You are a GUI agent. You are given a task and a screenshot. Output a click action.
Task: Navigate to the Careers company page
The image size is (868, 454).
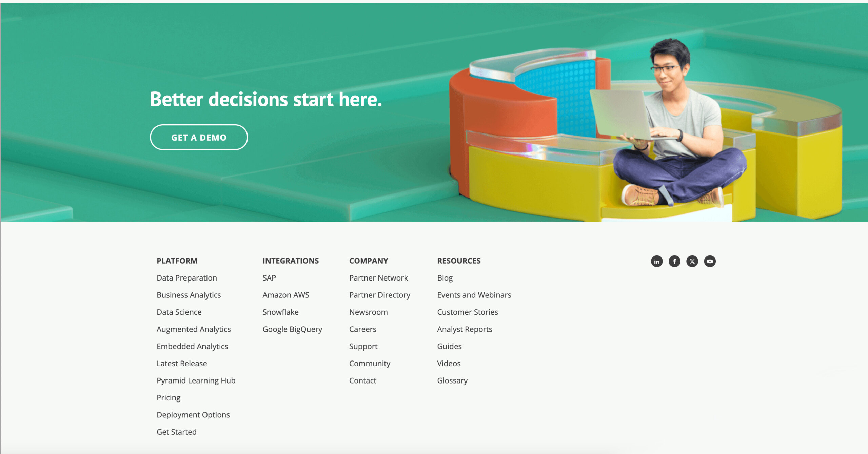[x=362, y=329]
